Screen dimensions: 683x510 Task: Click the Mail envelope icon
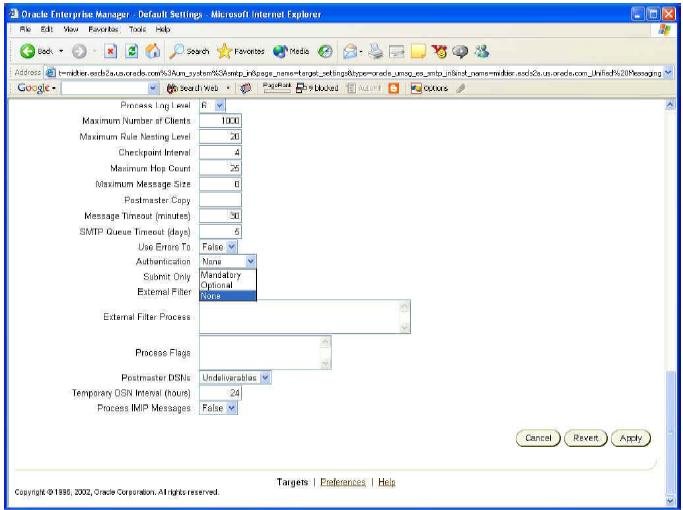pos(350,51)
